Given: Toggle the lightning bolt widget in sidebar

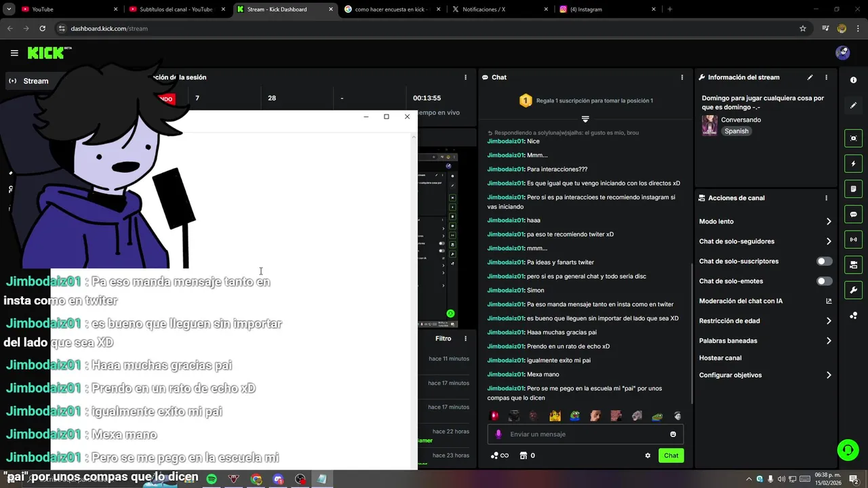Looking at the screenshot, I should point(853,163).
